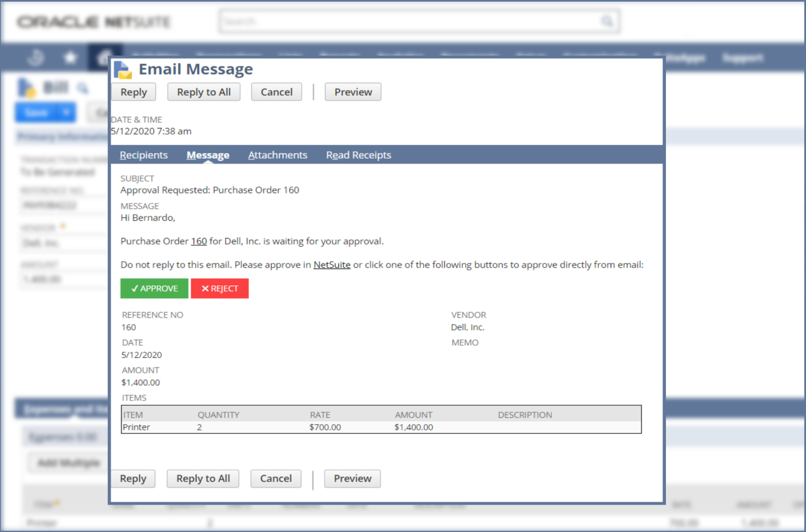Click the 'Hi Bernardo,' greeting text
This screenshot has width=806, height=532.
point(148,218)
